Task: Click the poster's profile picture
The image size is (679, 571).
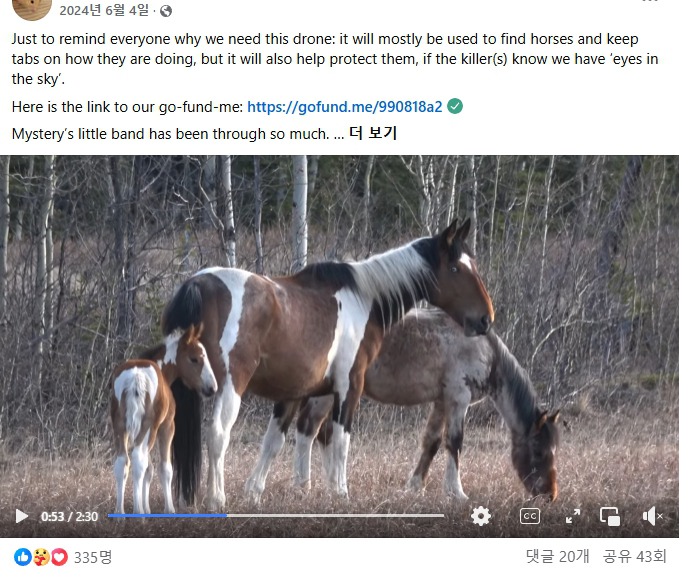Action: click(32, 9)
